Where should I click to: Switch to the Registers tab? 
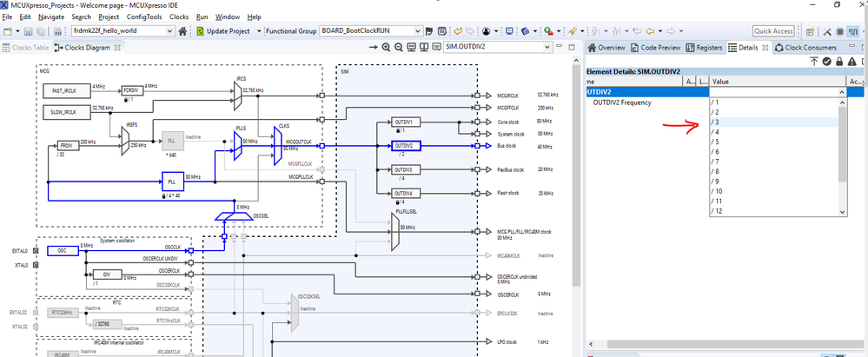click(x=705, y=47)
